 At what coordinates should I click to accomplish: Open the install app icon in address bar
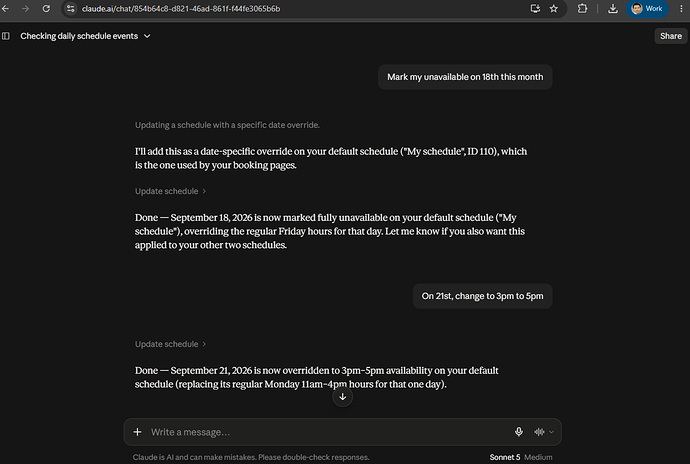click(535, 8)
